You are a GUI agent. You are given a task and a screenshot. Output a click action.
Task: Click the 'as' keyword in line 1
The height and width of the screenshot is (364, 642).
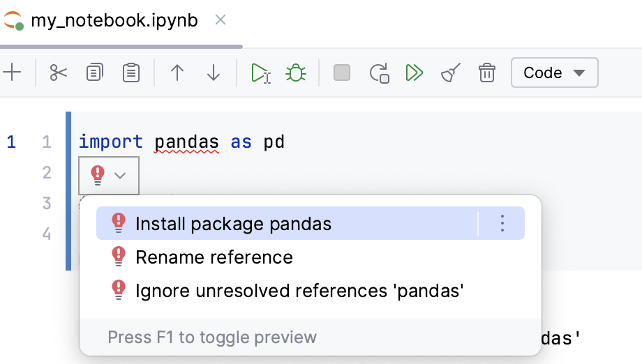(241, 142)
